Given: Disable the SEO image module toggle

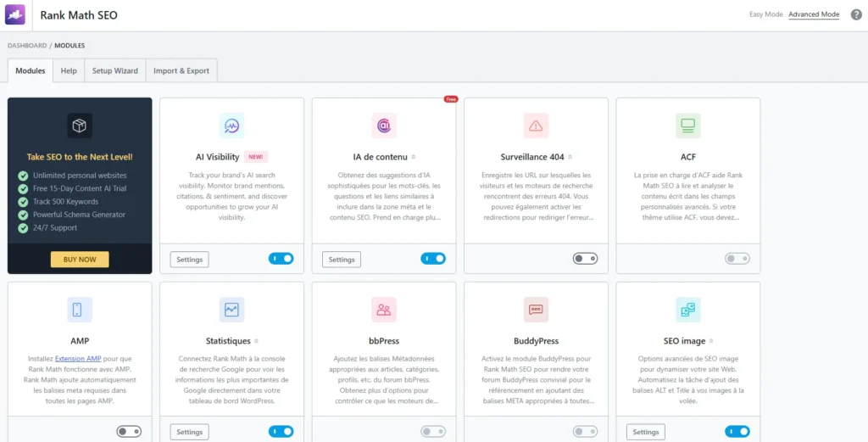Looking at the screenshot, I should 737,432.
